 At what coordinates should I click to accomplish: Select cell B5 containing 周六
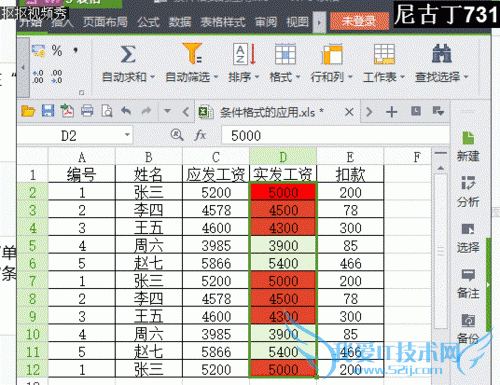(149, 246)
